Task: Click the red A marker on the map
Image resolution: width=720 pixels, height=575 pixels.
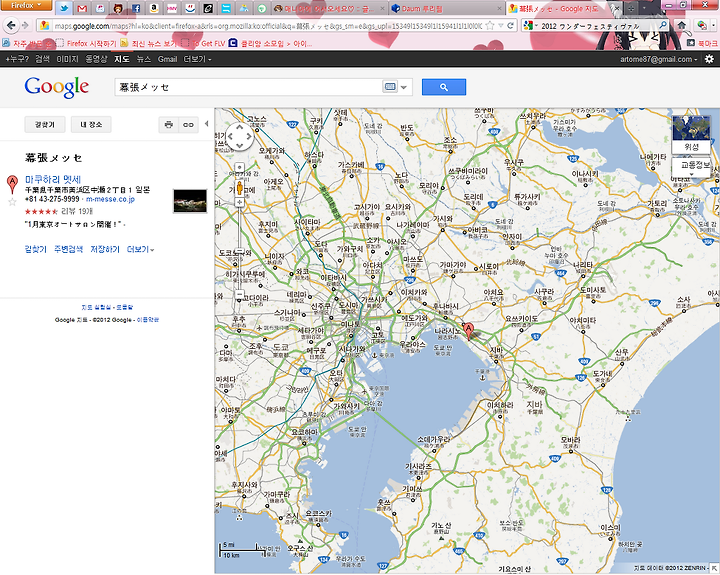Action: (x=468, y=331)
